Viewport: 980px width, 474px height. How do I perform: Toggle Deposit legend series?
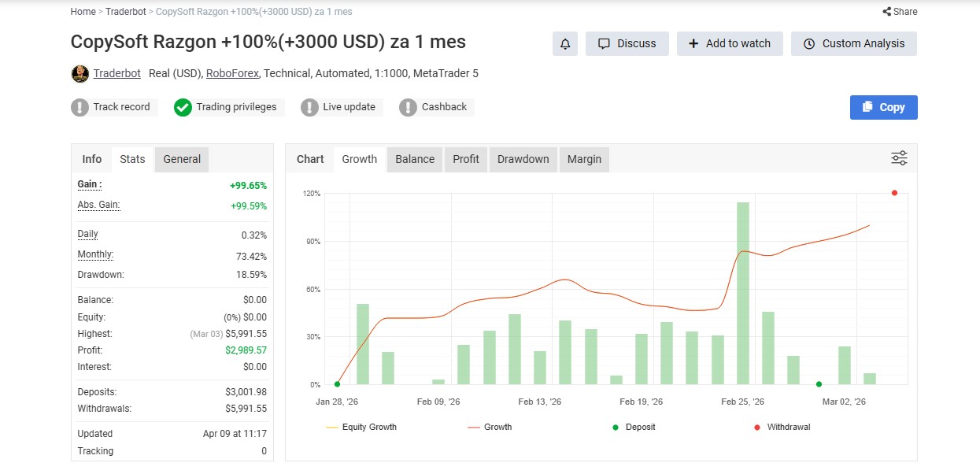(634, 427)
